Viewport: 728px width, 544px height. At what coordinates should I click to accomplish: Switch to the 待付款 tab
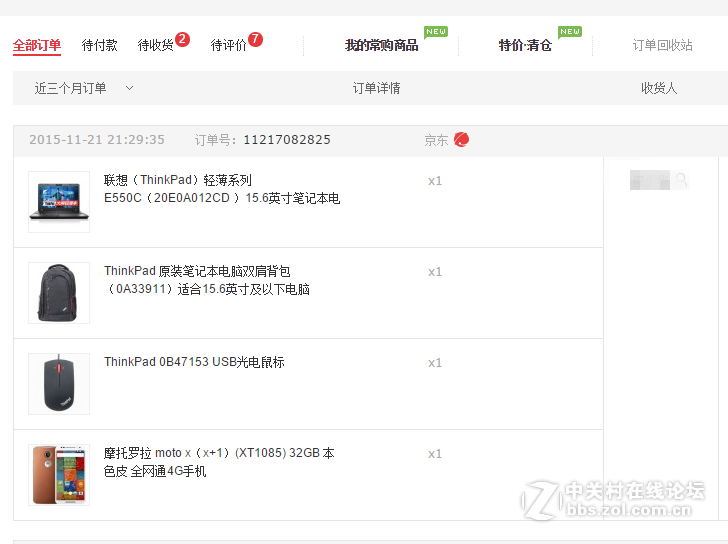click(99, 45)
